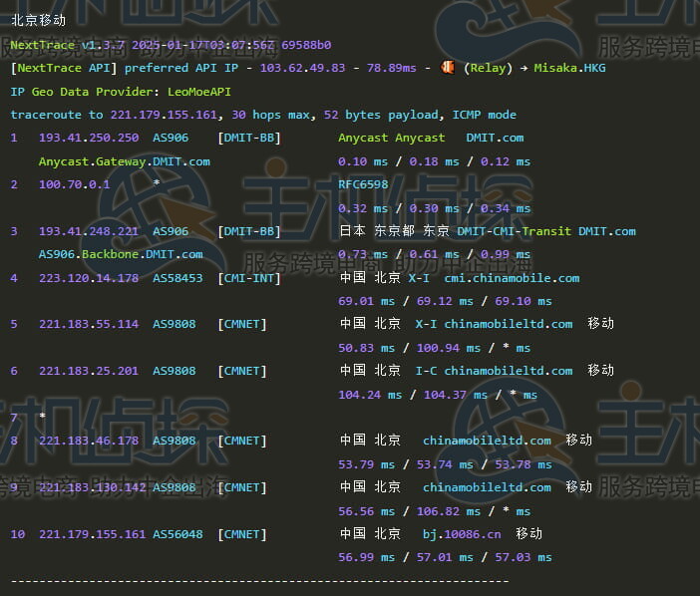Click the orange icon before (Relay)
This screenshot has width=700, height=596.
point(449,68)
